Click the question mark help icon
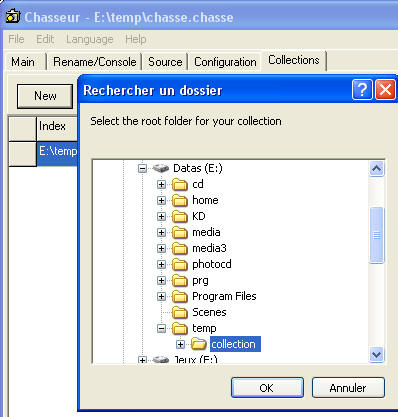Viewport: 398px width, 417px height. click(x=362, y=90)
